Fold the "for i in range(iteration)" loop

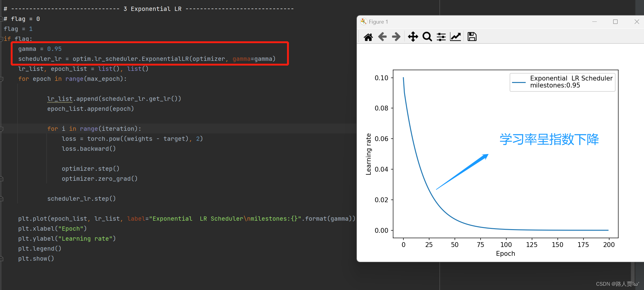tap(2, 129)
